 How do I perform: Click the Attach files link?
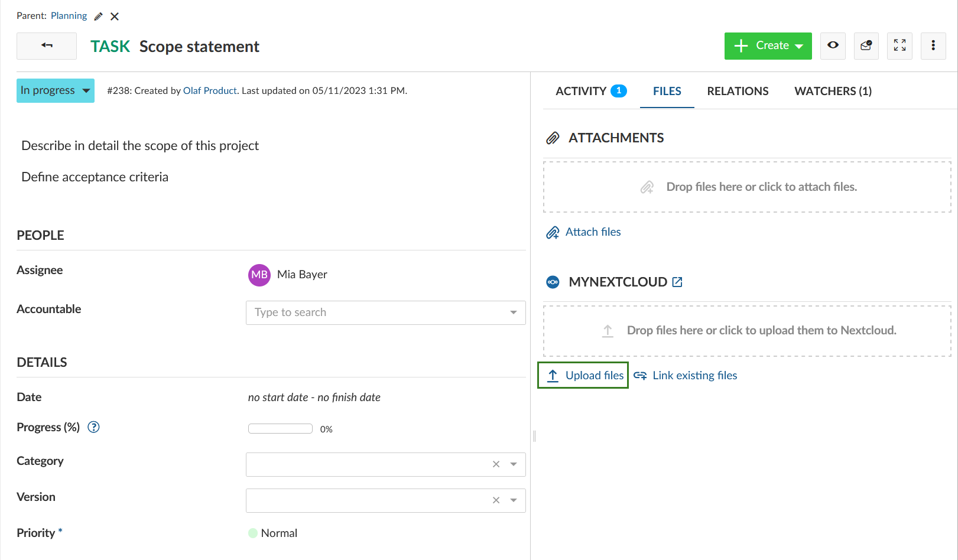(x=592, y=232)
